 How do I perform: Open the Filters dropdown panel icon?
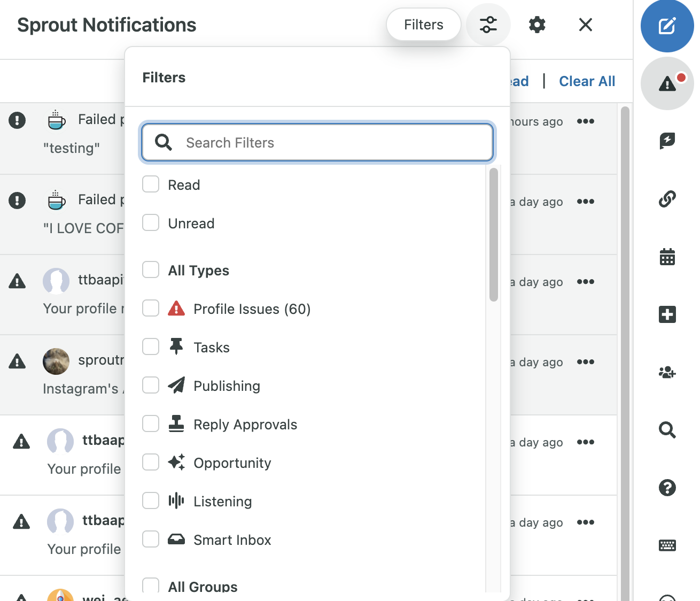(x=488, y=24)
